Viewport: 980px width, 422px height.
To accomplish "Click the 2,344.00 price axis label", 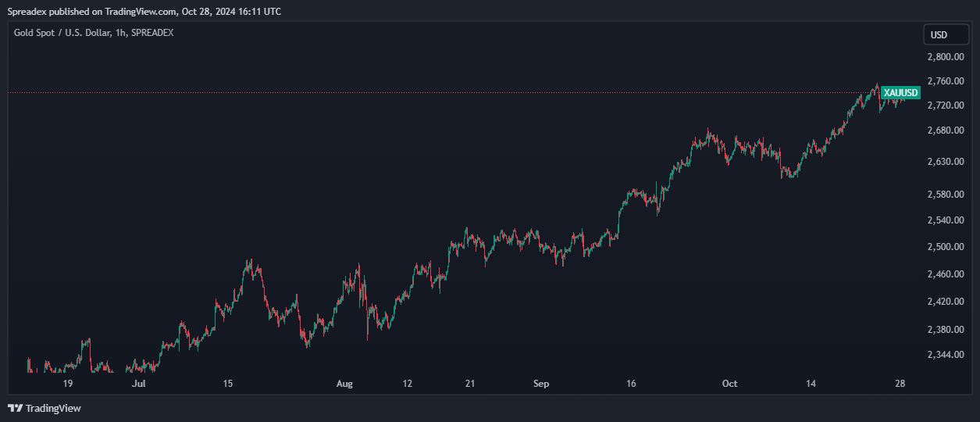I will coord(944,355).
